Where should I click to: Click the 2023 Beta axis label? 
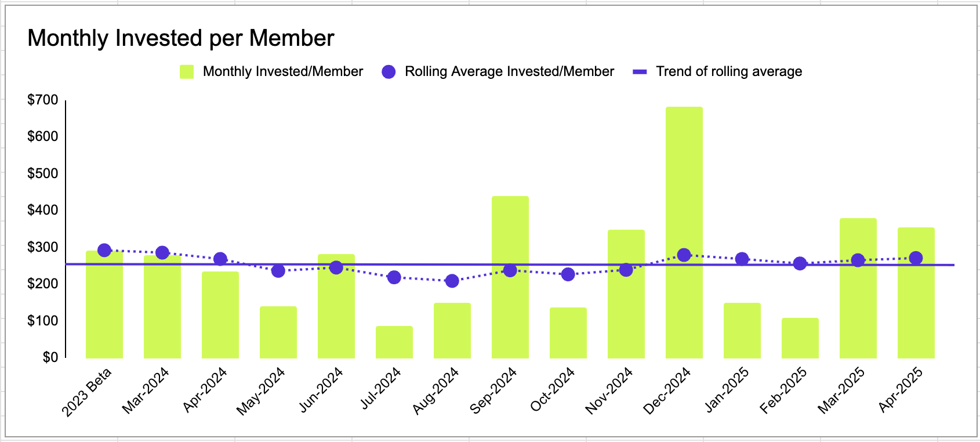tap(87, 392)
